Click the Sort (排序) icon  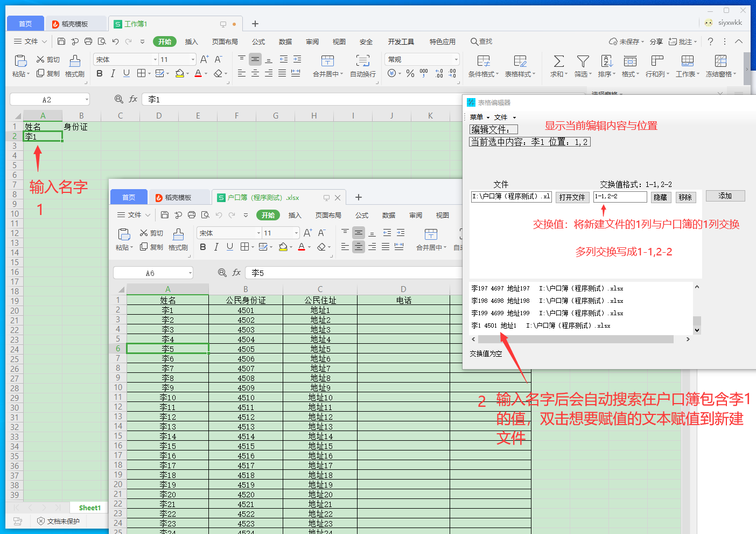tap(607, 61)
